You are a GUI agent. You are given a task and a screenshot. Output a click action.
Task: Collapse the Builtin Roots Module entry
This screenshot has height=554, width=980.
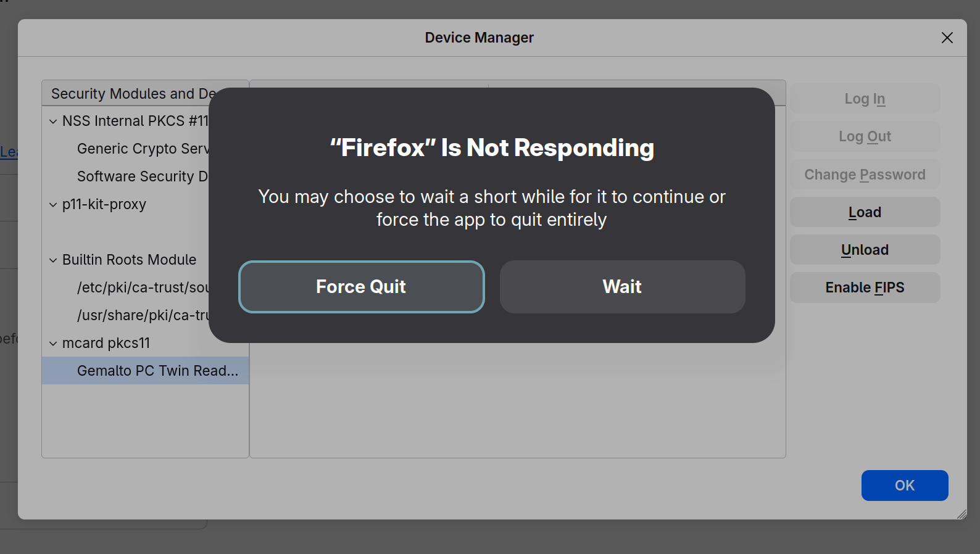[53, 260]
